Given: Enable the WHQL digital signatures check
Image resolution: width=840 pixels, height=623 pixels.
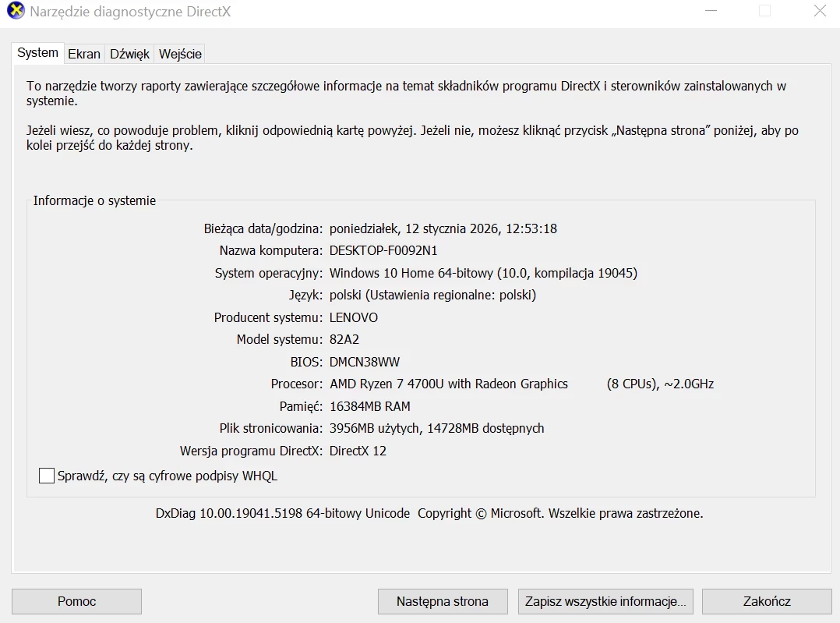Looking at the screenshot, I should (46, 476).
